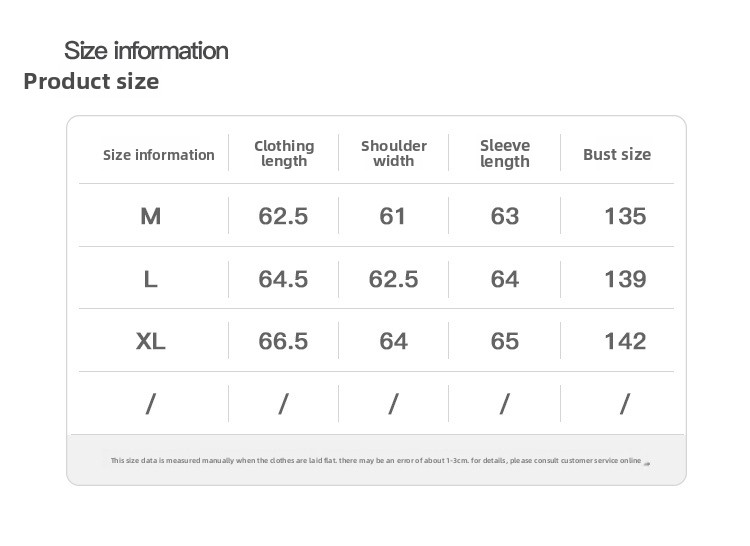Viewport: 750px width, 546px height.
Task: Click the 62.5 clothing length for M
Action: [283, 216]
